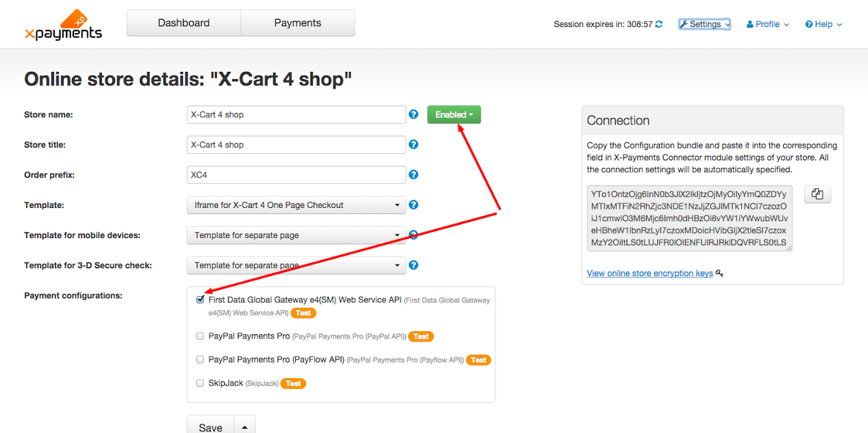Viewport: 868px width, 433px height.
Task: Click the Payment configurations label
Action: (x=73, y=295)
